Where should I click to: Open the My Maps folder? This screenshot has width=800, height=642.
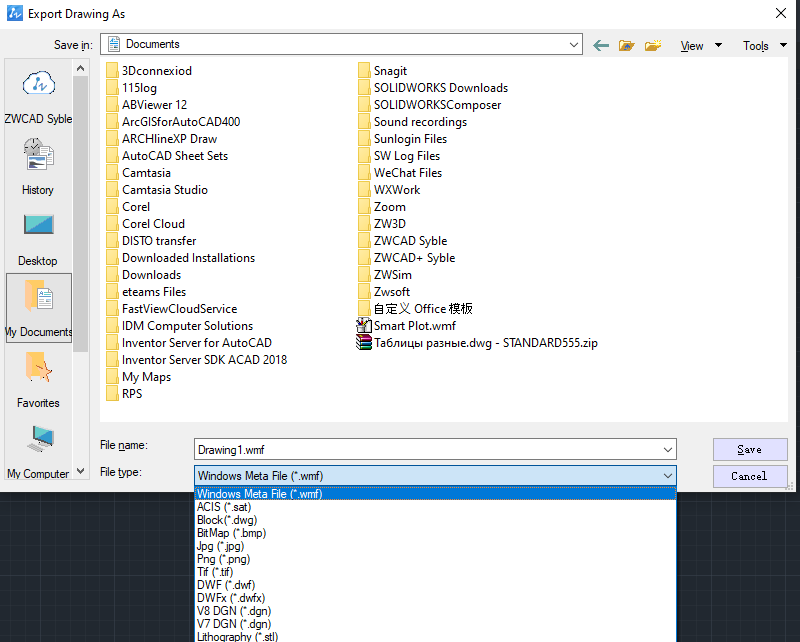click(139, 377)
